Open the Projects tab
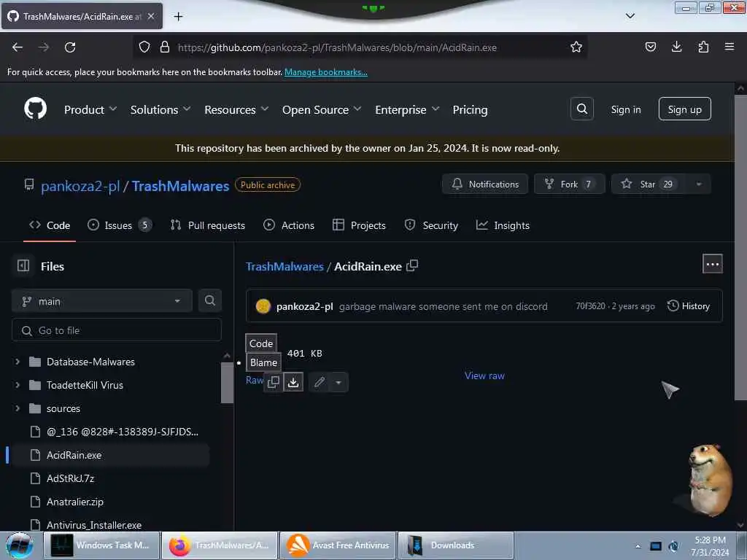The height and width of the screenshot is (560, 747). coord(359,225)
